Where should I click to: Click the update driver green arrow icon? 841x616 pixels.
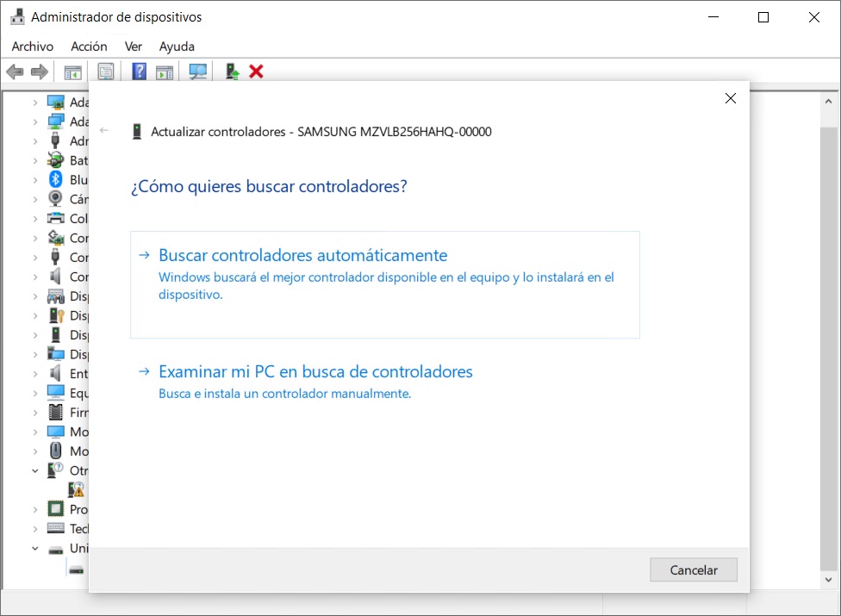tap(233, 72)
